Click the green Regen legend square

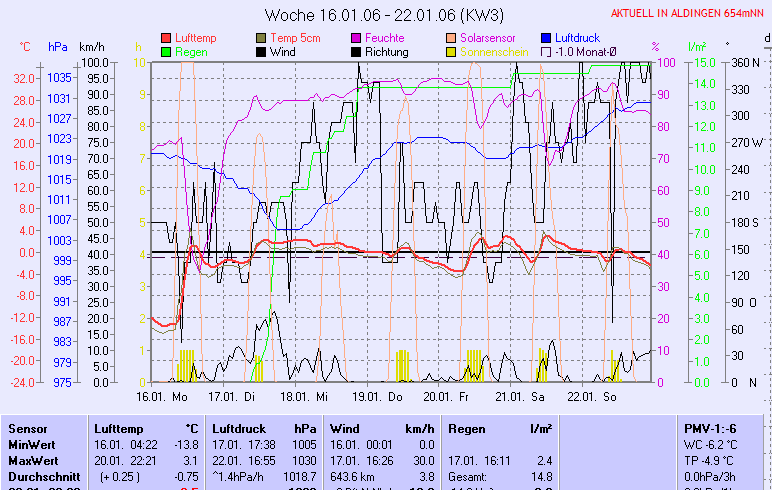[x=166, y=52]
